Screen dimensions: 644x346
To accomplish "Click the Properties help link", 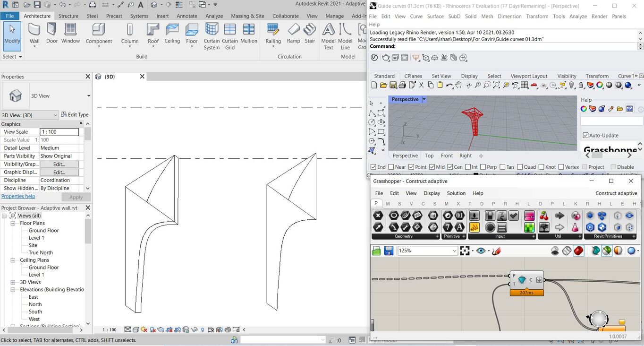I will pos(18,196).
